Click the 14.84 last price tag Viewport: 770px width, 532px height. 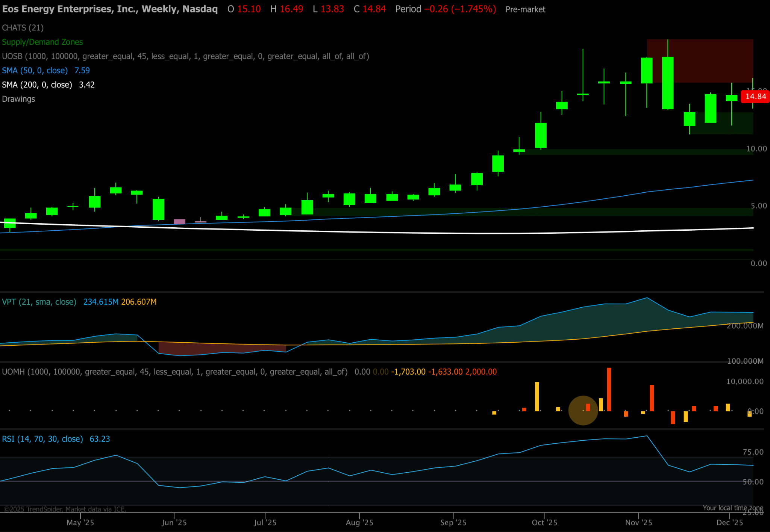[x=755, y=97]
